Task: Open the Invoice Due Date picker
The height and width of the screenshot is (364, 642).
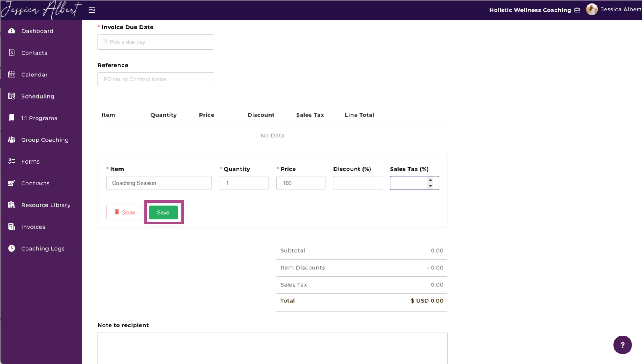Action: coord(156,42)
